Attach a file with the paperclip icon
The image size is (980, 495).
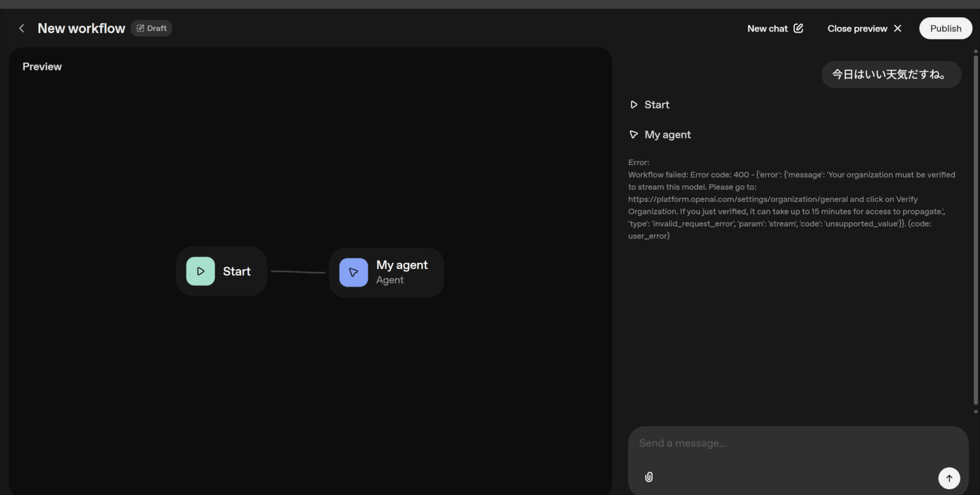[649, 477]
